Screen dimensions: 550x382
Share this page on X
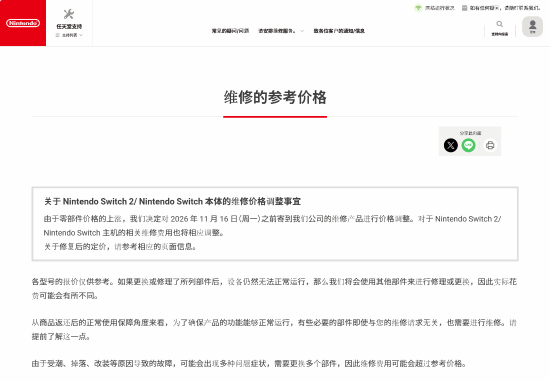[451, 145]
